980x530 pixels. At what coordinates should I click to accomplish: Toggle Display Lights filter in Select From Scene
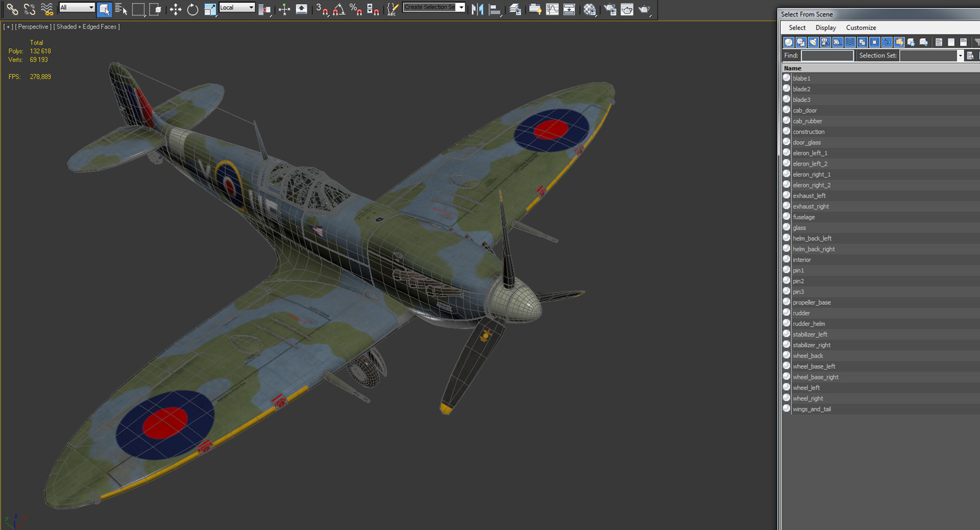813,42
